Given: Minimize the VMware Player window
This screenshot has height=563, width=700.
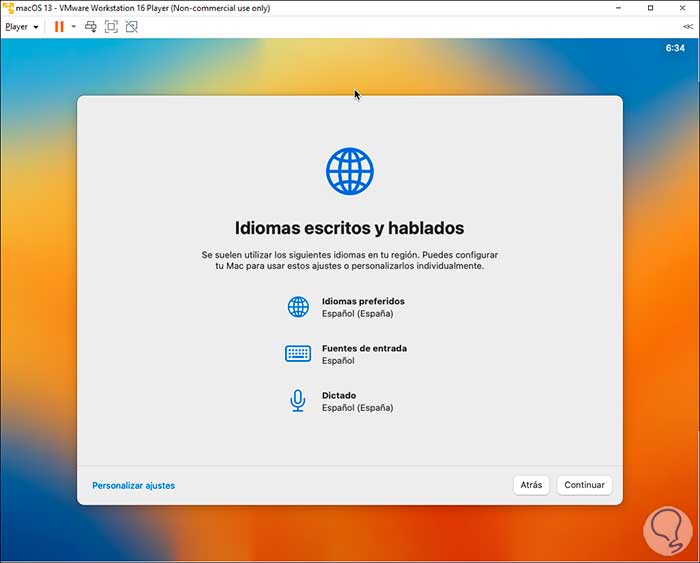Looking at the screenshot, I should [x=618, y=8].
